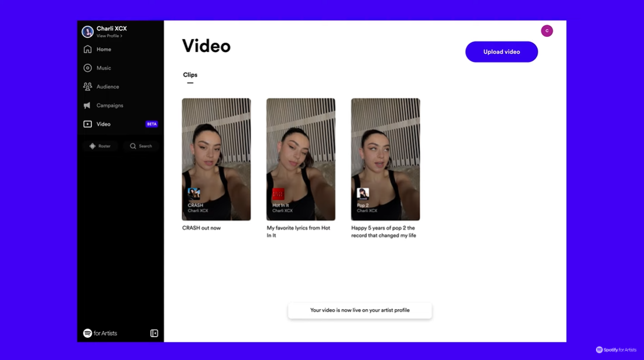Expand View Profile chevron link
Viewport: 644px width, 360px height.
click(x=109, y=36)
